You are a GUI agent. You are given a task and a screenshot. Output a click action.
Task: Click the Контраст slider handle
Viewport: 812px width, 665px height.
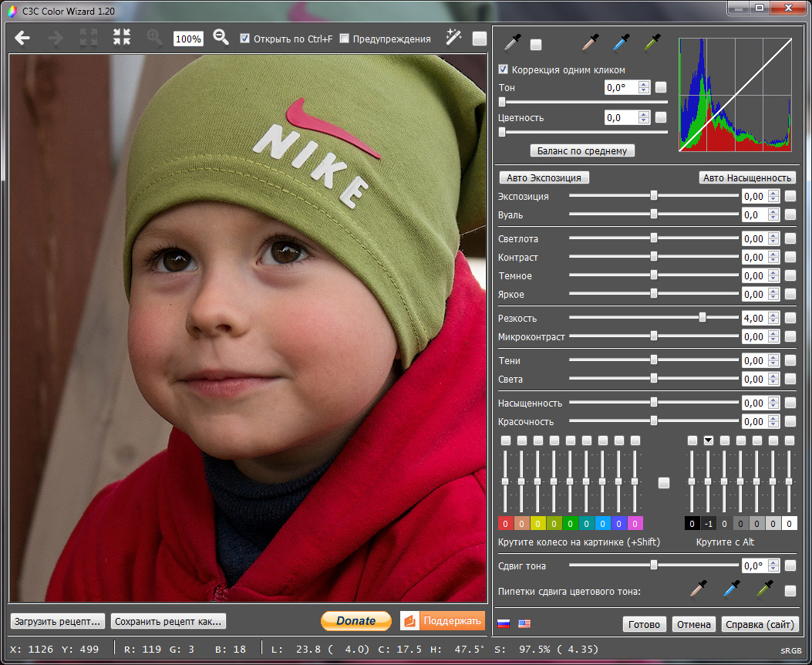(654, 257)
